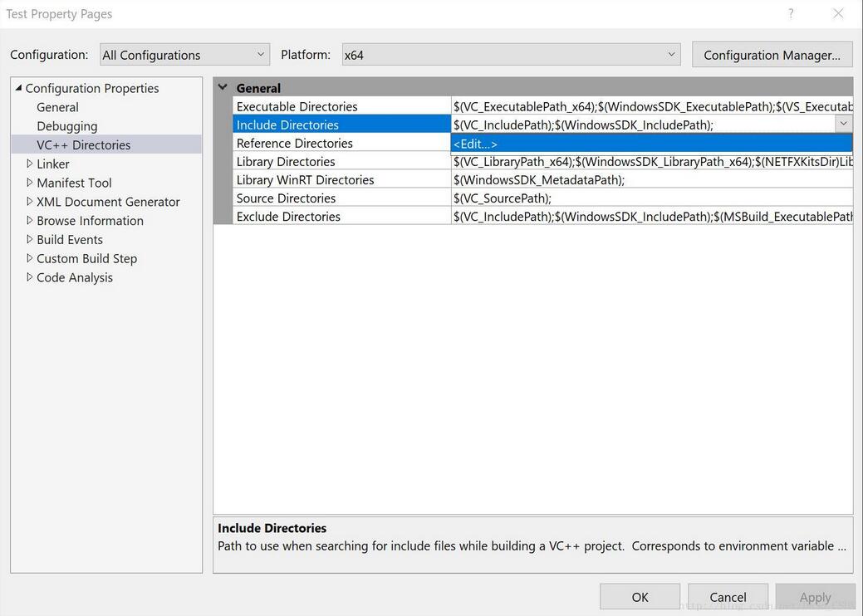
Task: Click $(VC_SourcePath) value cell
Action: point(652,198)
